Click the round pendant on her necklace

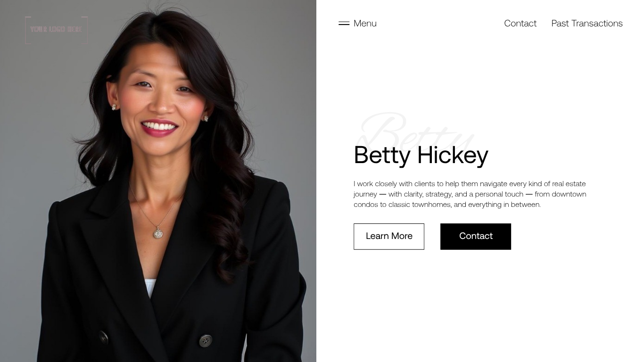(x=158, y=233)
